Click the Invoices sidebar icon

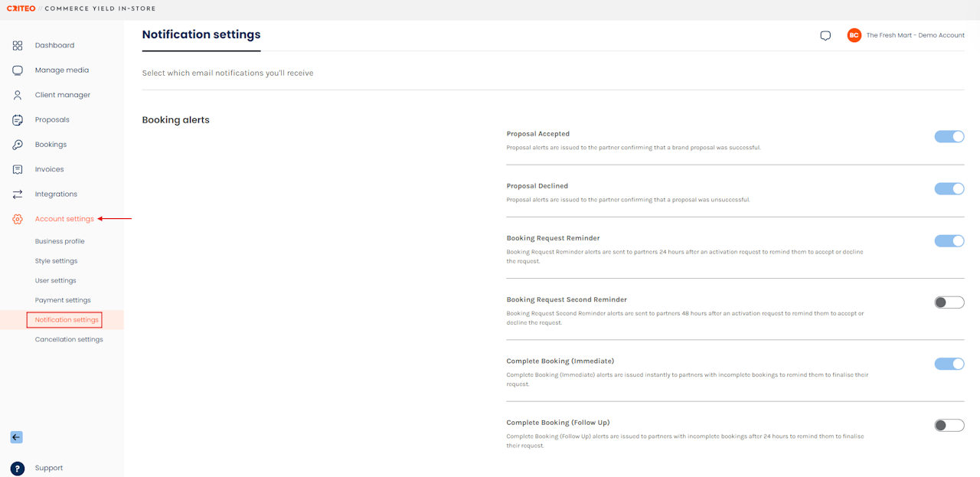click(18, 169)
